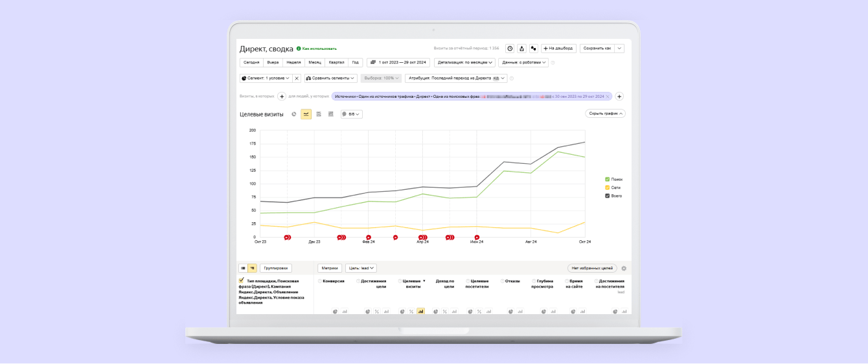
Task: Toggle the 'Поиск' legend checkbox
Action: point(607,179)
